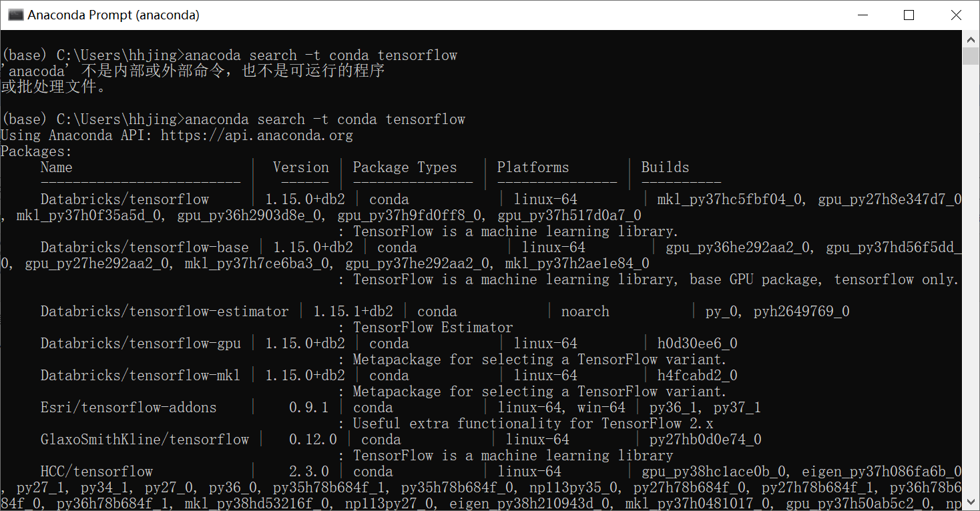The image size is (980, 511).
Task: Click 'base GPU package, tensorflow only.' description text
Action: coord(824,280)
